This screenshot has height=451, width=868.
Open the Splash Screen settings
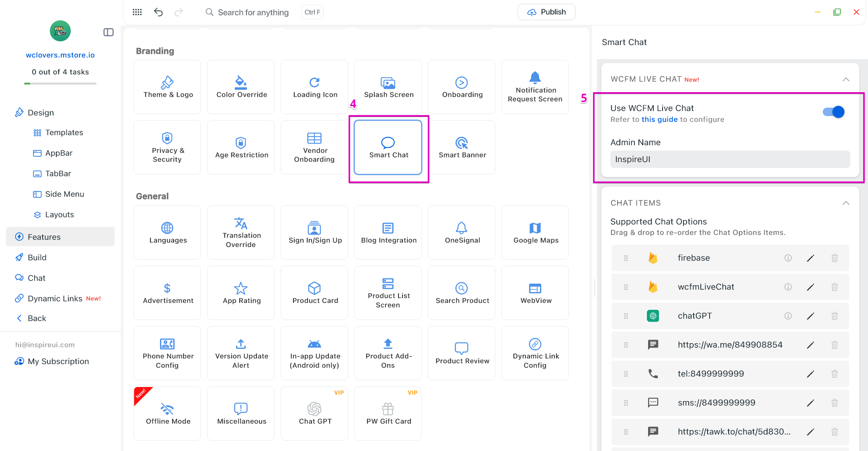point(388,87)
